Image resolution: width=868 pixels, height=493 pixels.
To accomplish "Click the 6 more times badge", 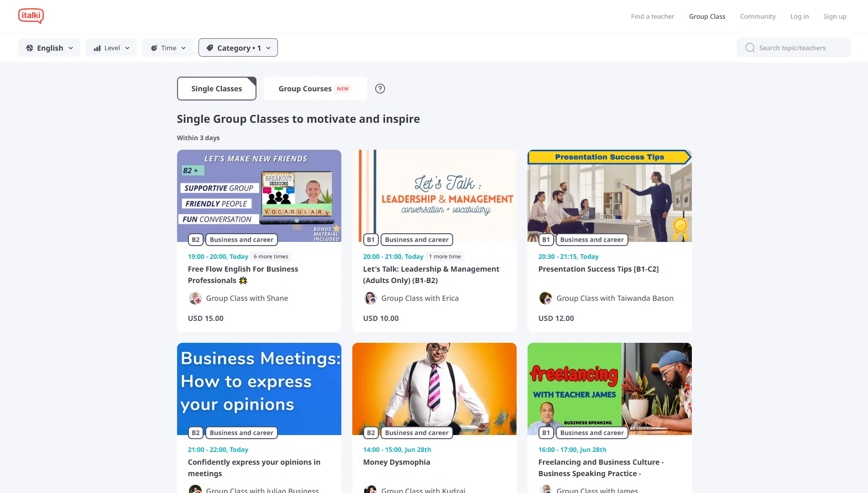I will click(271, 257).
